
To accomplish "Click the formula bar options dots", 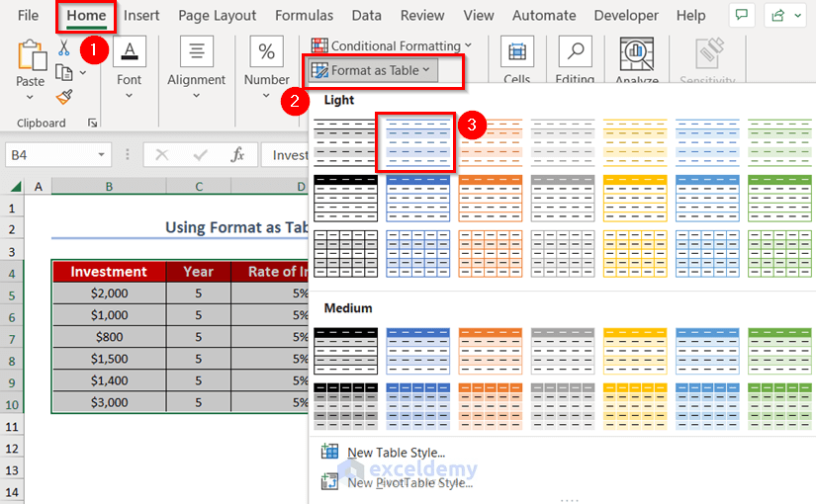I will click(x=128, y=154).
